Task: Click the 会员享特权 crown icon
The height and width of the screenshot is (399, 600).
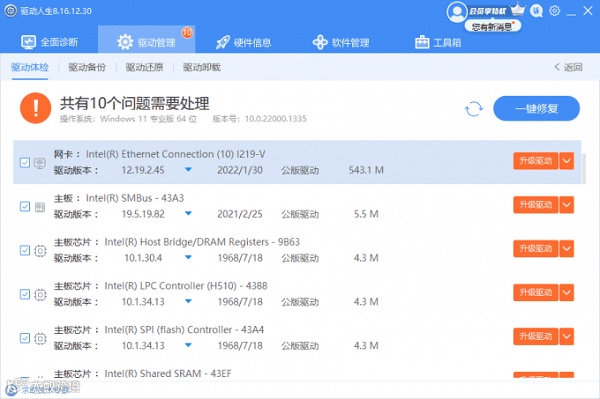Action: click(518, 10)
